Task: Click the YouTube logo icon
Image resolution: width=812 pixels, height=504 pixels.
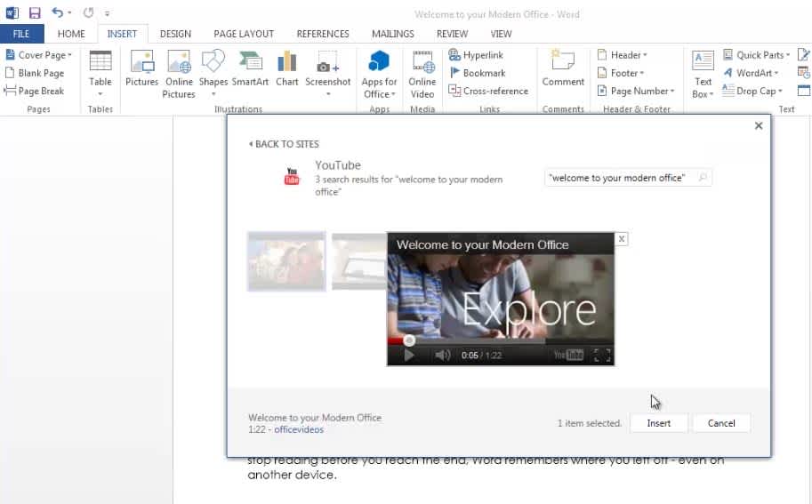Action: [292, 176]
